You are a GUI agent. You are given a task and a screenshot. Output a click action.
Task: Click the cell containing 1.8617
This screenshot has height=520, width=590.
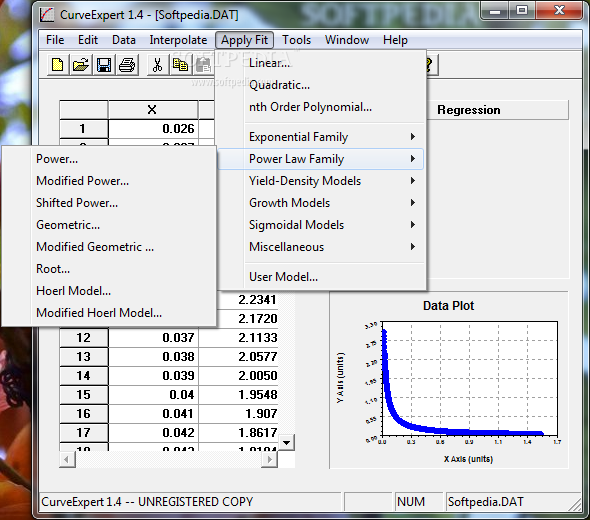click(x=239, y=433)
